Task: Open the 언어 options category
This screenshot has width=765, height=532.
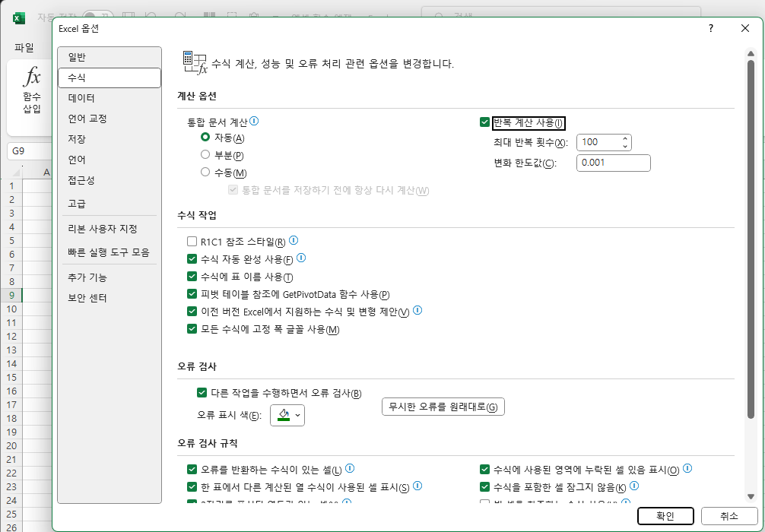Action: tap(110, 160)
